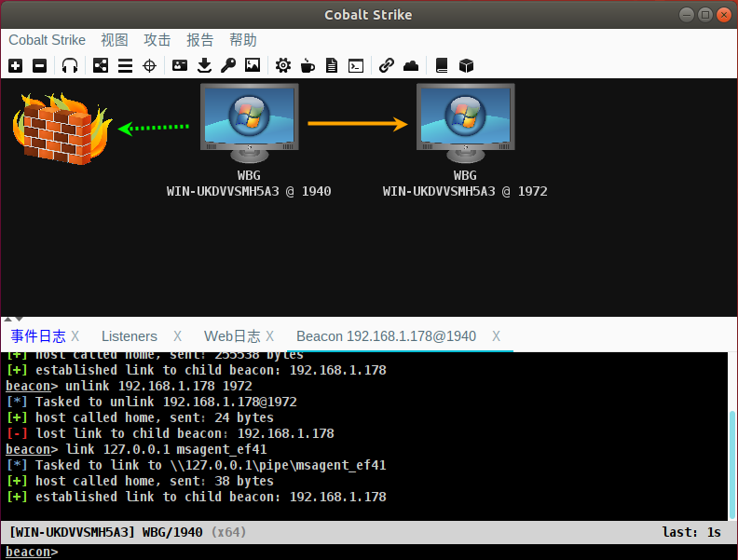This screenshot has height=560, width=738.
Task: Switch to session table view icon
Action: click(x=125, y=65)
